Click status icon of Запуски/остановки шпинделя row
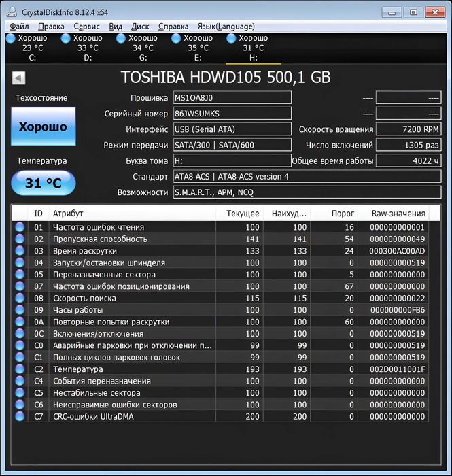This screenshot has width=452, height=476. pyautogui.click(x=20, y=262)
